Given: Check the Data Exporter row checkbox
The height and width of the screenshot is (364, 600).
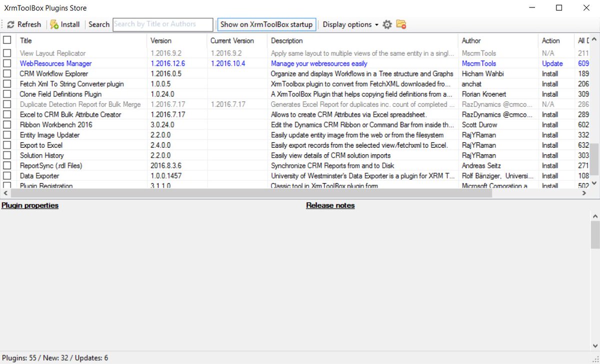Looking at the screenshot, I should point(7,176).
